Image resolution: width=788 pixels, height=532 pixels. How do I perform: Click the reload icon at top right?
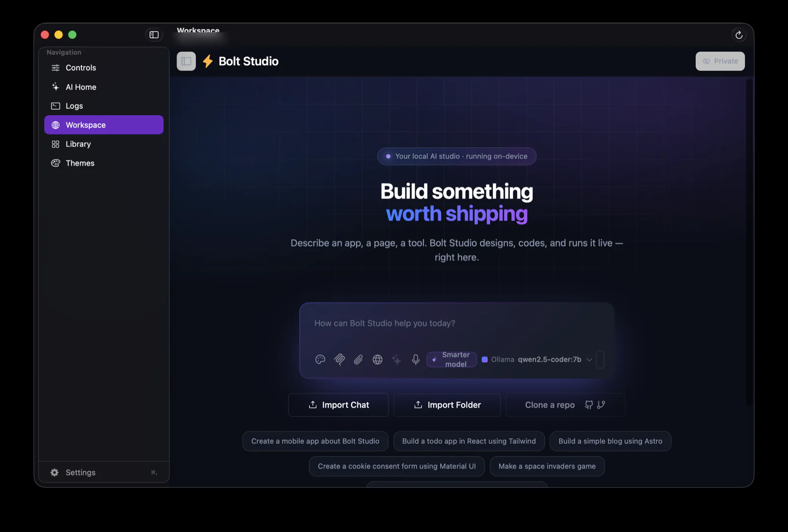(739, 35)
